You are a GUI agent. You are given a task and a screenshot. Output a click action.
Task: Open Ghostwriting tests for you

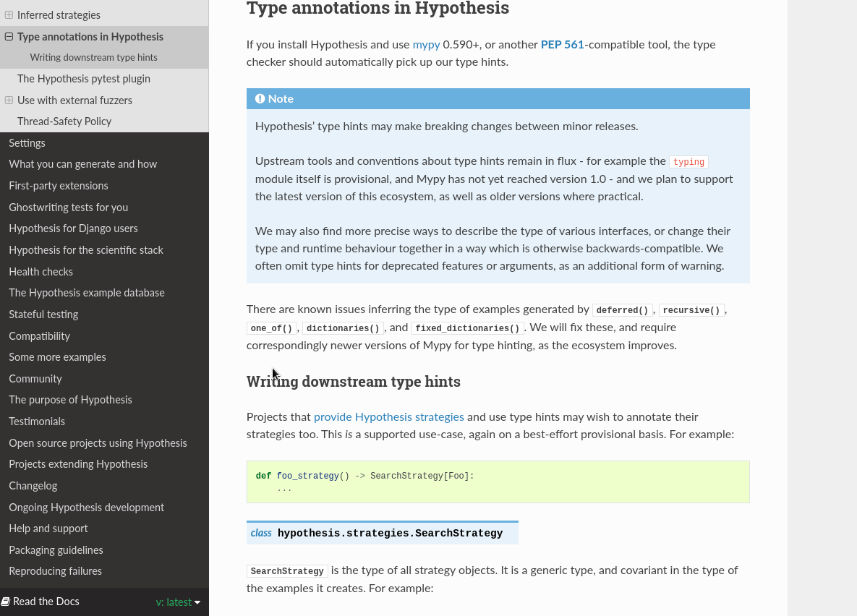point(68,208)
